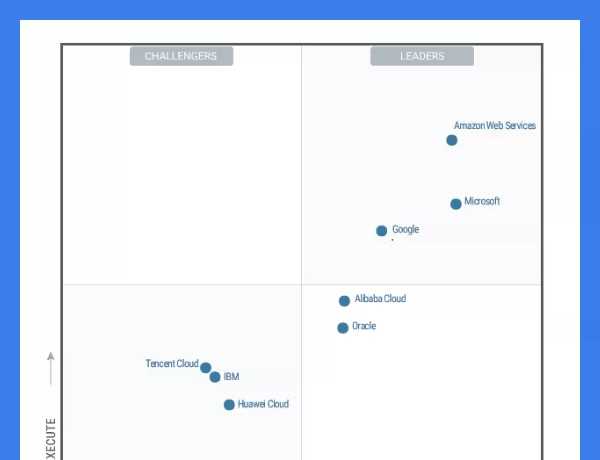Select the Huawei Cloud data point dot

(x=229, y=405)
